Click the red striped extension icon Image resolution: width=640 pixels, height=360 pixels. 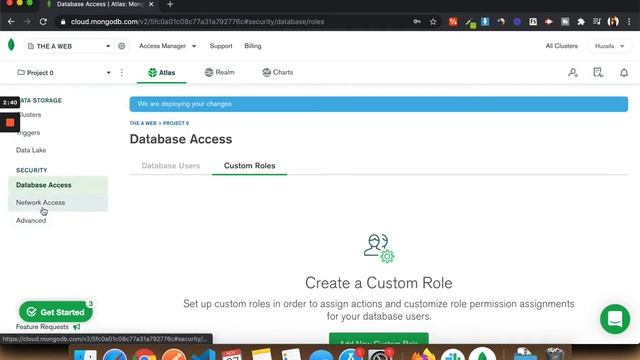pos(453,22)
